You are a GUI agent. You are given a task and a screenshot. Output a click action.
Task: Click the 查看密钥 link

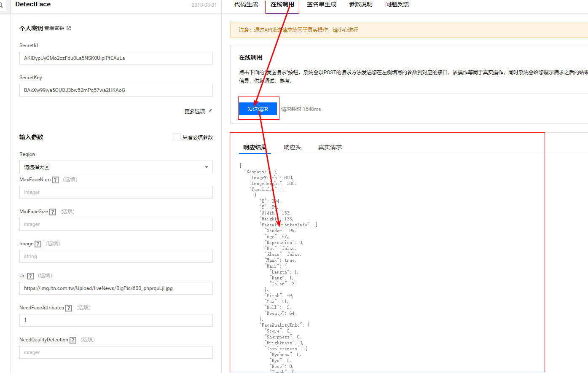coord(54,28)
